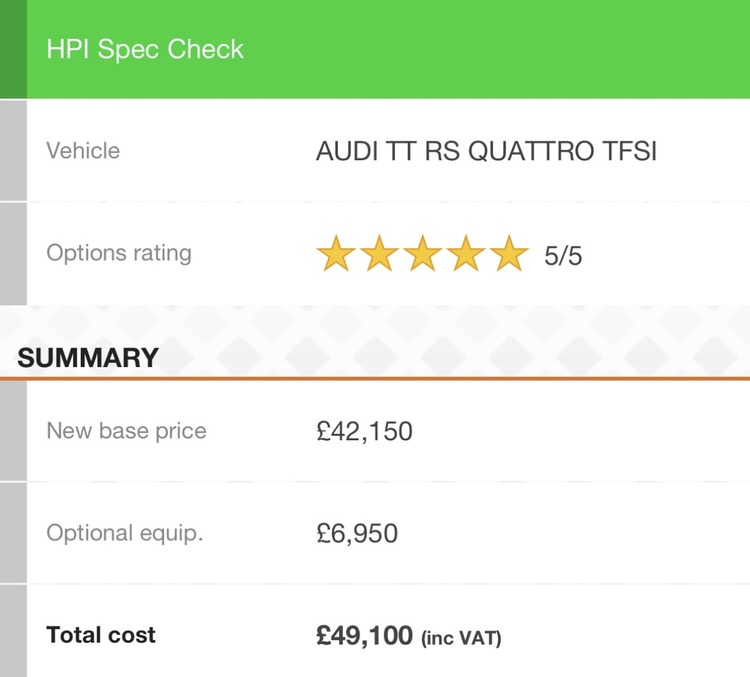Click the Options rating label
Image resolution: width=750 pixels, height=677 pixels.
coord(119,253)
